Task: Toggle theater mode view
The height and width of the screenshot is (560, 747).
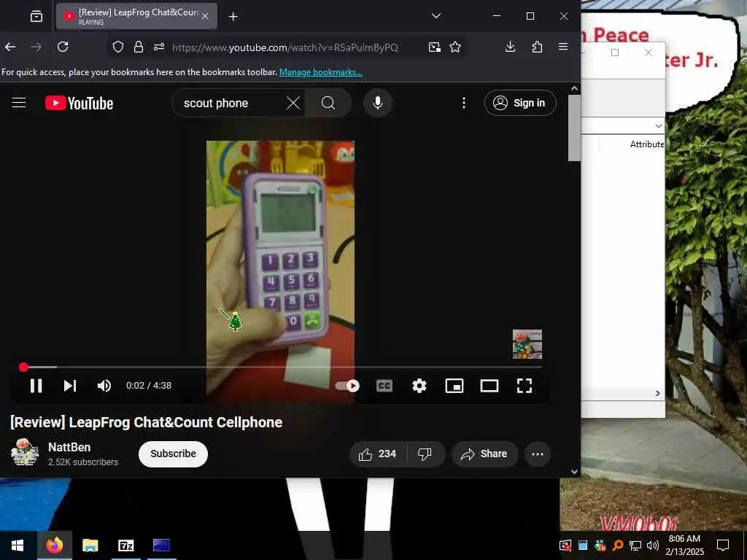Action: [x=489, y=386]
